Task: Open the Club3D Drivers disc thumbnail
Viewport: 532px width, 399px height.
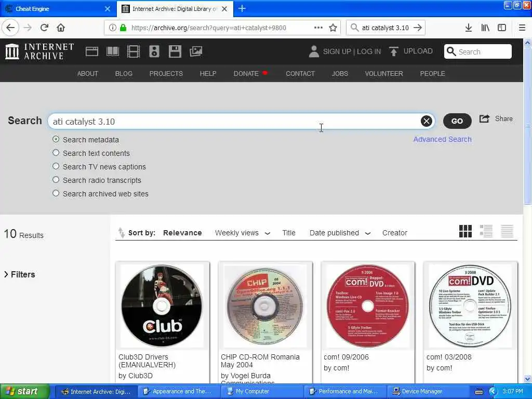Action: click(162, 305)
